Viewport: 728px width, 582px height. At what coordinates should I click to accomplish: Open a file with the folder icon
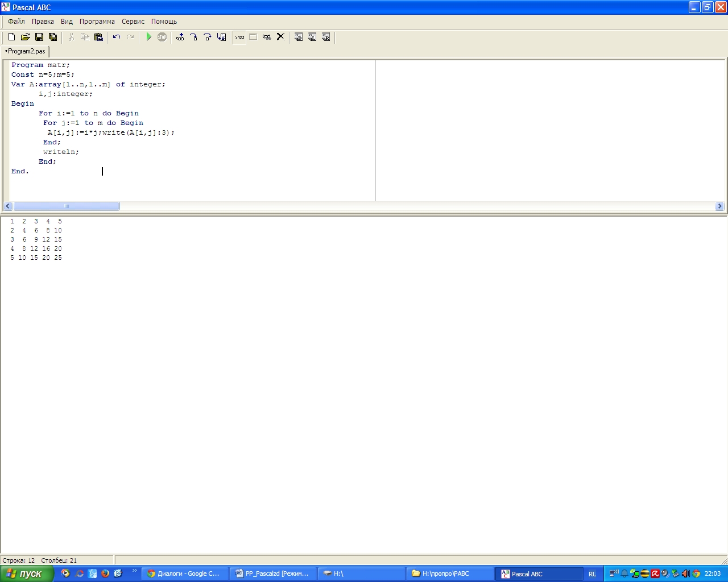pyautogui.click(x=25, y=37)
